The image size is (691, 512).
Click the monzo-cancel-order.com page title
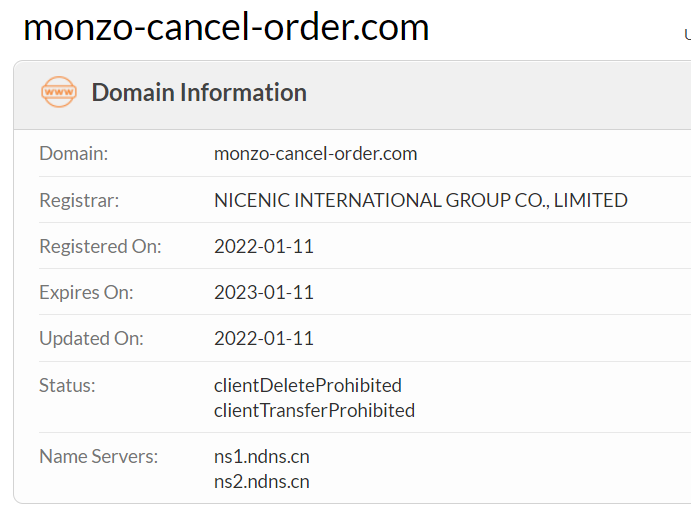click(x=226, y=27)
